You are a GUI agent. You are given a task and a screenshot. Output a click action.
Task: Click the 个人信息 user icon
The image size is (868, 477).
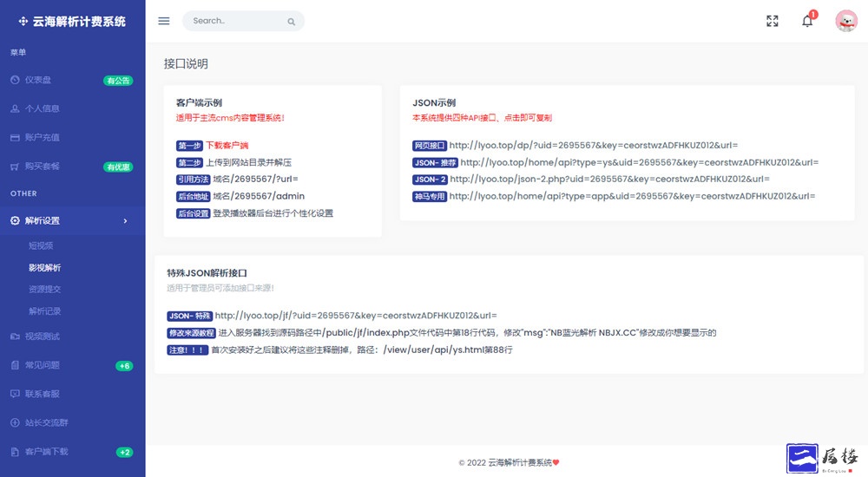tap(15, 108)
